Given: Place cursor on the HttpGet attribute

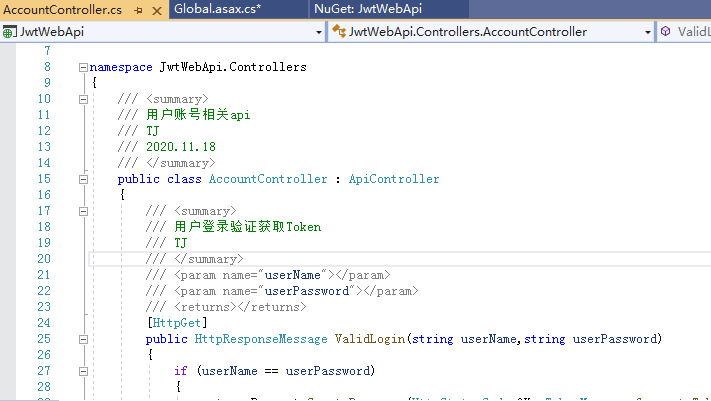Looking at the screenshot, I should (177, 323).
